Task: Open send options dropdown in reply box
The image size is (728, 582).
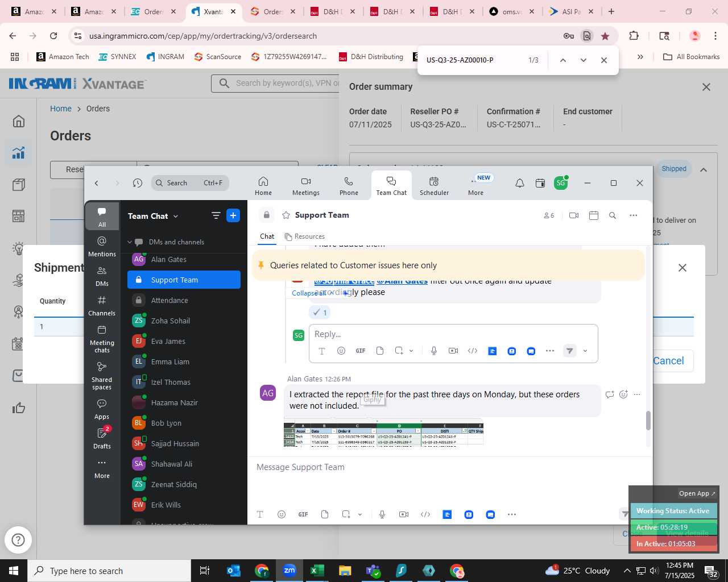Action: coord(585,351)
